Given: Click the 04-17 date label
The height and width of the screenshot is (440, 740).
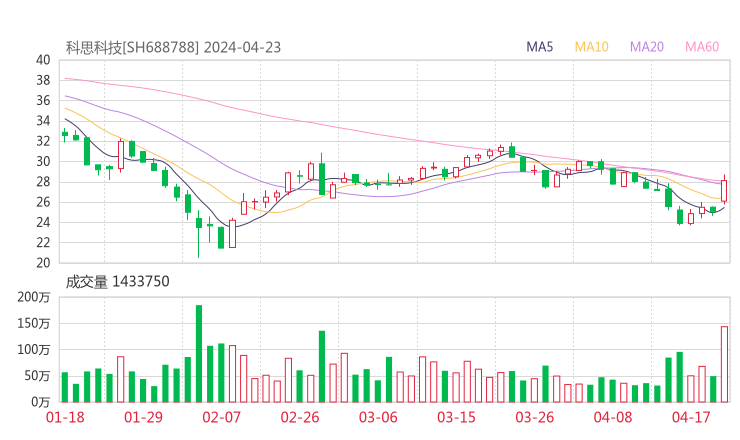Looking at the screenshot, I should tap(691, 417).
